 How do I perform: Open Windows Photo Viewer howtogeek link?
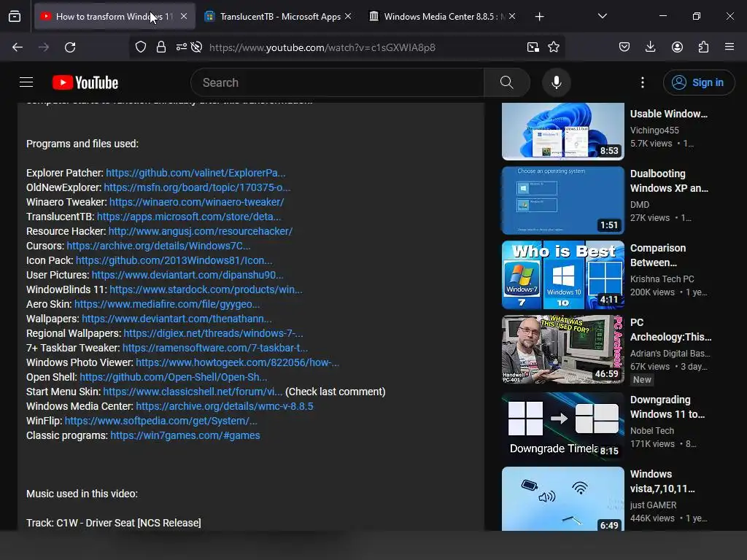coord(237,362)
